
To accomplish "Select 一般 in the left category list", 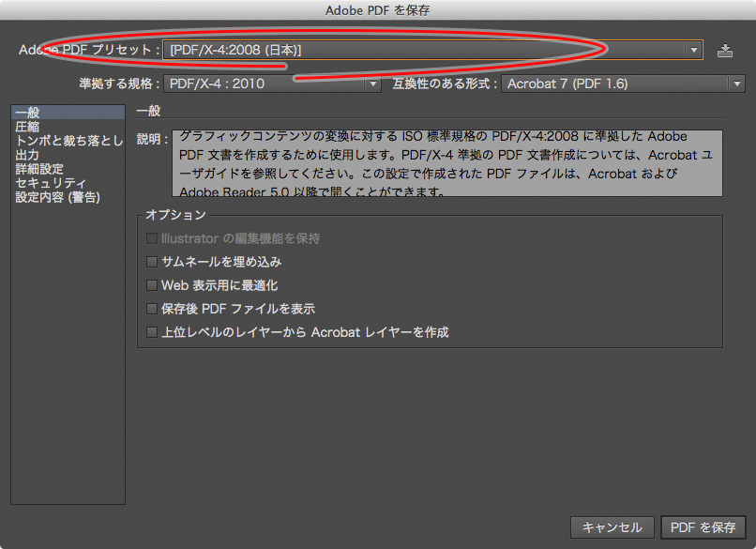I will [28, 114].
